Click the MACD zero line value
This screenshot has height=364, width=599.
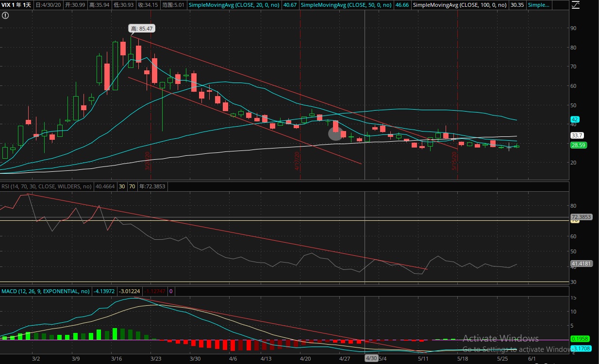[171, 291]
